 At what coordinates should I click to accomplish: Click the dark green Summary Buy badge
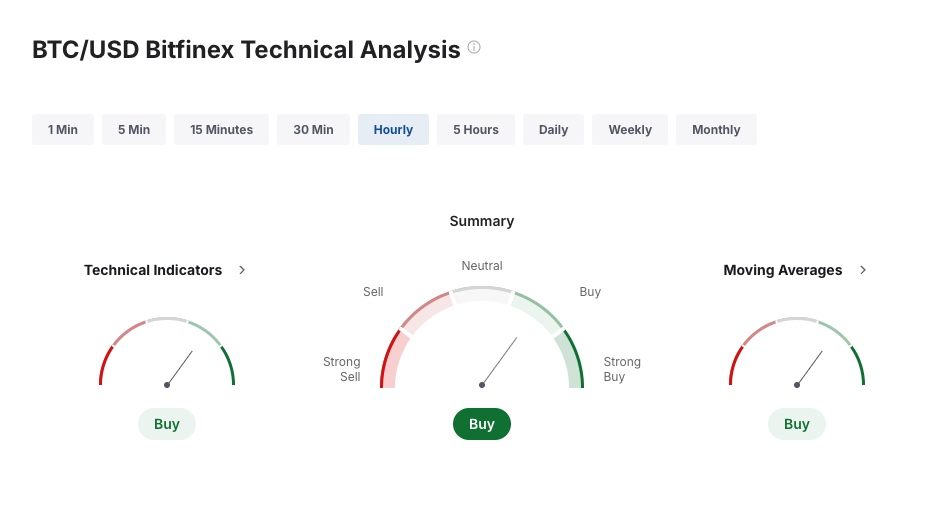[482, 424]
